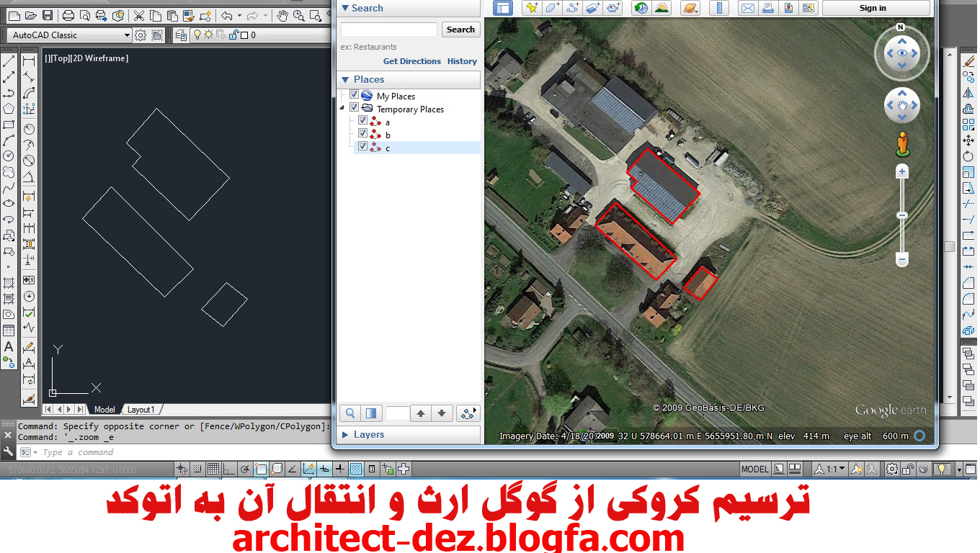Collapse the Temporary Places tree arrow
This screenshot has height=553, width=980.
coord(342,108)
